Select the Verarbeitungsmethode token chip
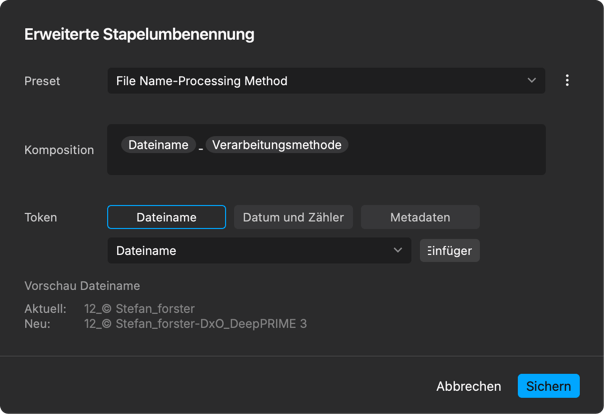 tap(277, 145)
